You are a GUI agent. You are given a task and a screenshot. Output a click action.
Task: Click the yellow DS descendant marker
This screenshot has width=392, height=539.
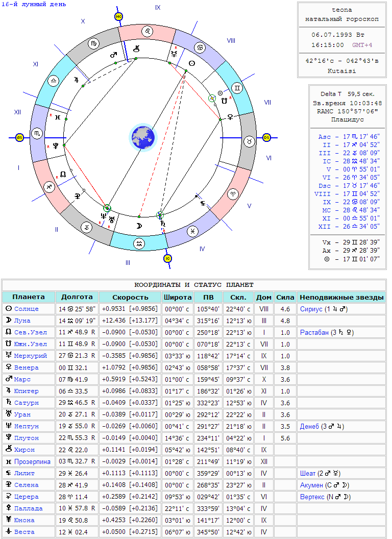(266, 138)
